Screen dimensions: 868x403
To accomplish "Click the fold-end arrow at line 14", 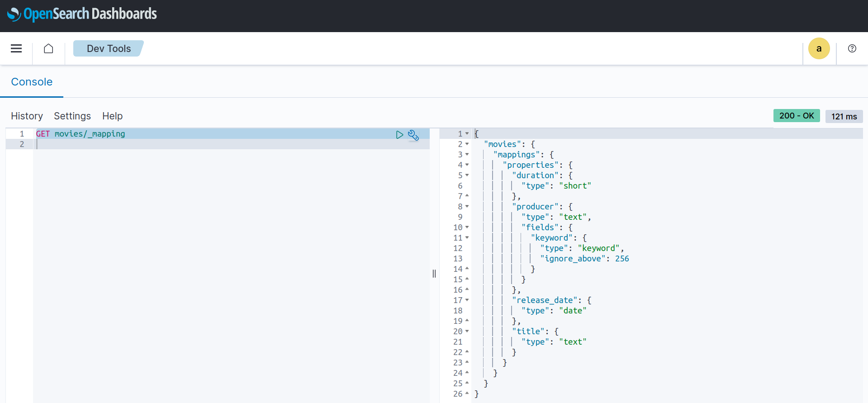I will pos(467,269).
